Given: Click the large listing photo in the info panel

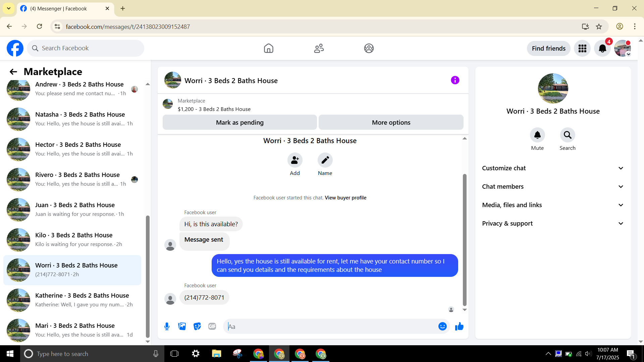Looking at the screenshot, I should (553, 88).
